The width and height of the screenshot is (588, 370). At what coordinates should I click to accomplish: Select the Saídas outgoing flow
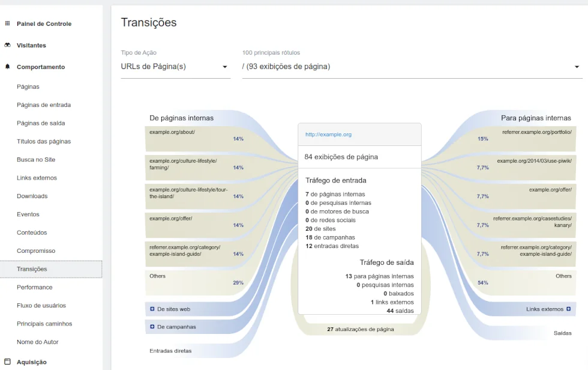[x=562, y=333]
